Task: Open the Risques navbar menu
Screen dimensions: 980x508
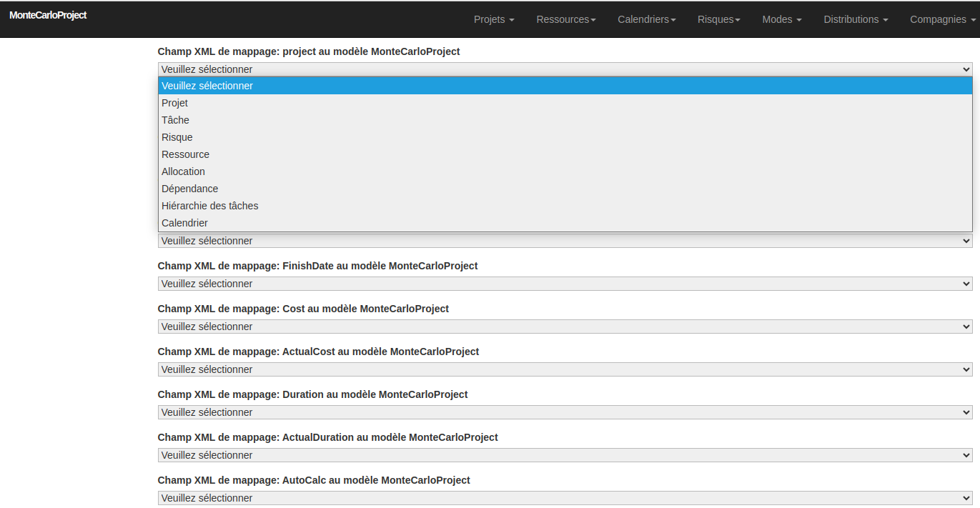Action: coord(718,19)
